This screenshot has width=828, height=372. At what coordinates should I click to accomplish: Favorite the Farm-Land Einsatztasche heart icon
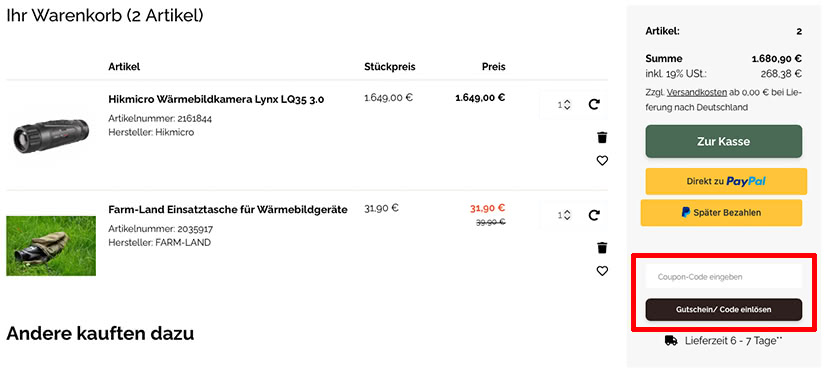click(x=602, y=271)
